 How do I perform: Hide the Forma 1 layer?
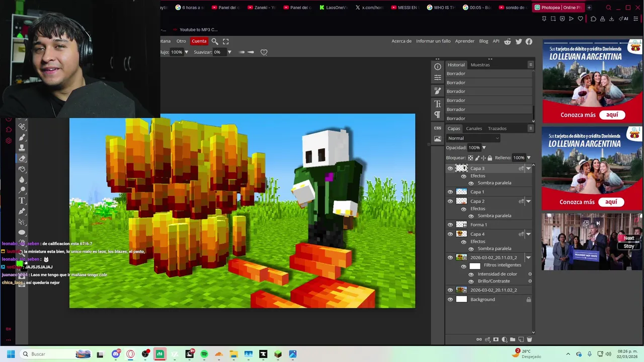(x=450, y=225)
